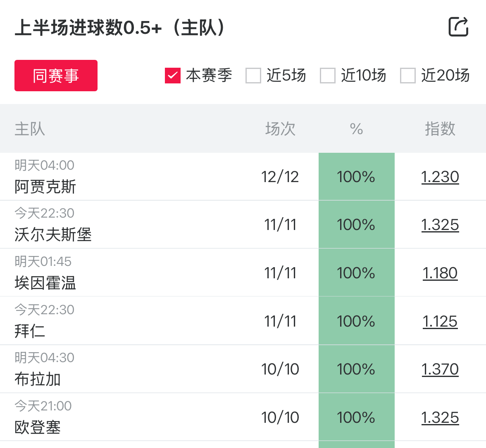Enable the 近5场 checkbox
This screenshot has height=448, width=486.
253,76
